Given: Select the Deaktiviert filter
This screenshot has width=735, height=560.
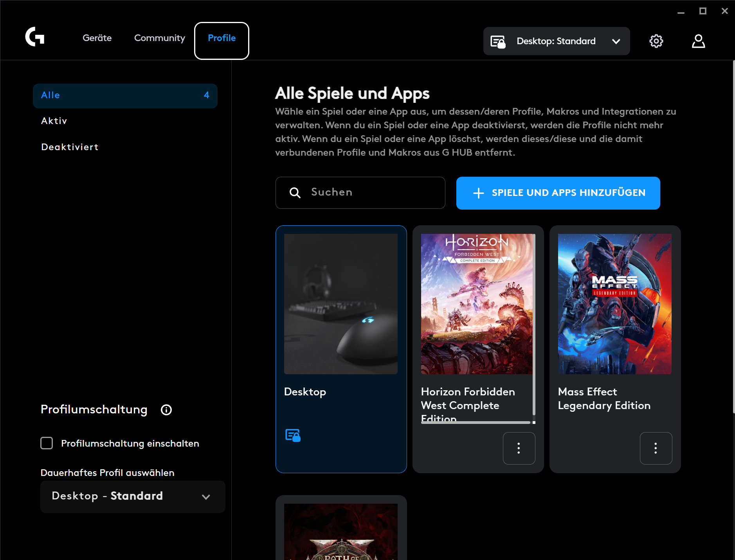Looking at the screenshot, I should [x=70, y=147].
